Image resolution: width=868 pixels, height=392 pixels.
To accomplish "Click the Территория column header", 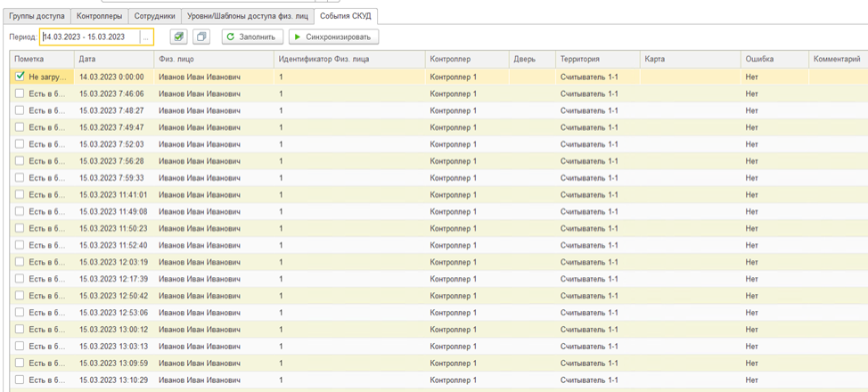I will click(597, 59).
